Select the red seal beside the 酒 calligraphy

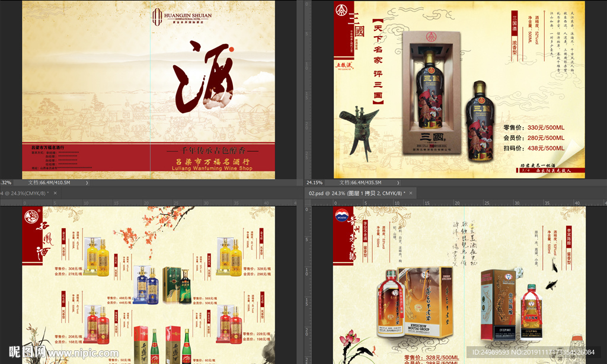click(x=231, y=50)
